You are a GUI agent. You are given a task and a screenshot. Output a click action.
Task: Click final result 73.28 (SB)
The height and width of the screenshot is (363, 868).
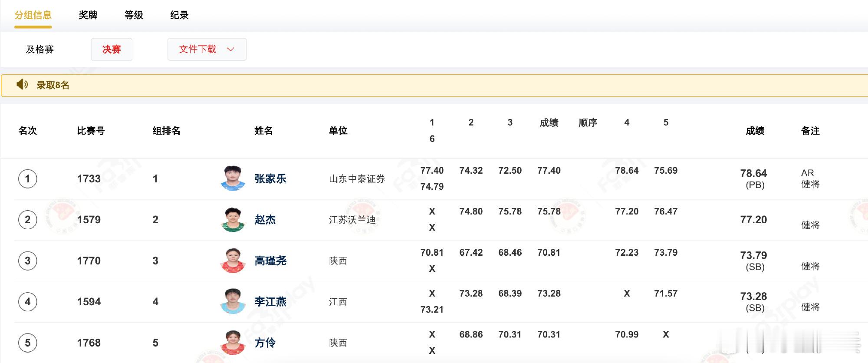[754, 302]
